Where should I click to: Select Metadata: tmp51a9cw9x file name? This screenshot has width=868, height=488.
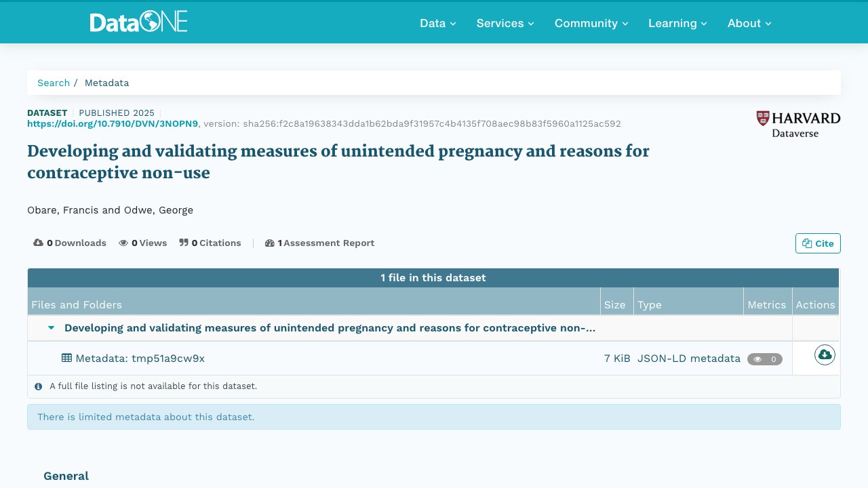pyautogui.click(x=140, y=358)
